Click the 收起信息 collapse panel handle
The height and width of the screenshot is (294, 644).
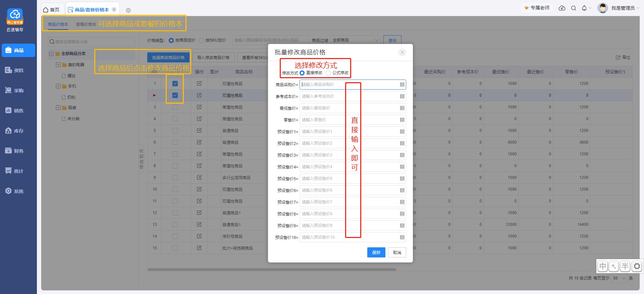click(x=141, y=159)
